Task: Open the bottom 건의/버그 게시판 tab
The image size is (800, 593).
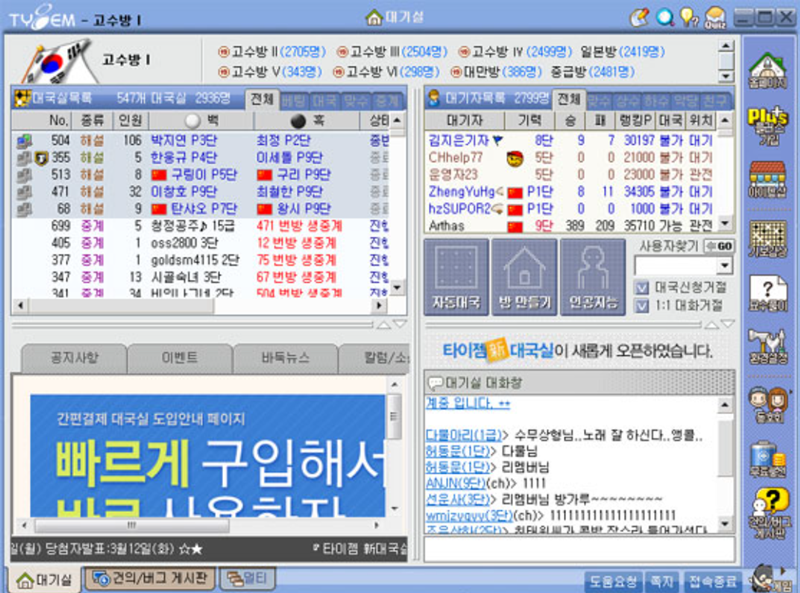Action: [149, 579]
